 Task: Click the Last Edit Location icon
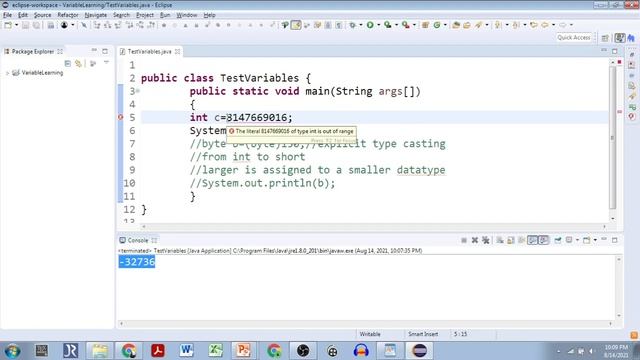(533, 25)
